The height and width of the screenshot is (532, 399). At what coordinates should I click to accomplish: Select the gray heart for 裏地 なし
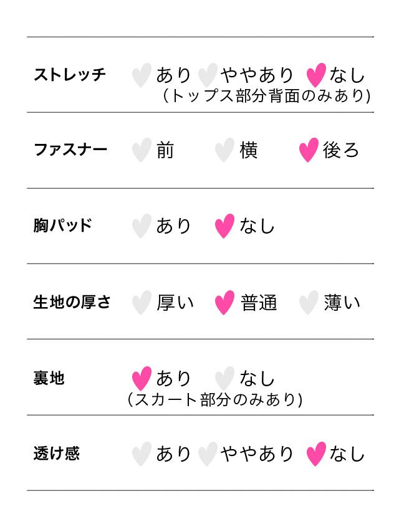pyautogui.click(x=224, y=378)
